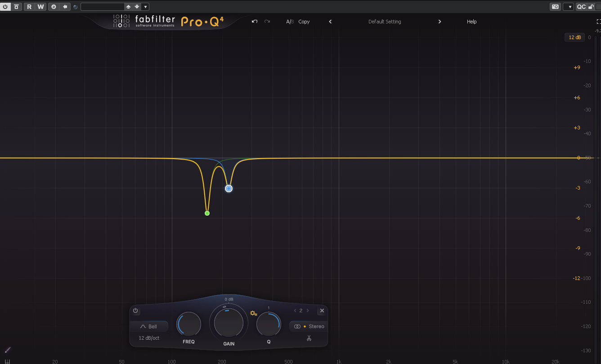
Task: Click the redo arrow icon
Action: coord(267,22)
